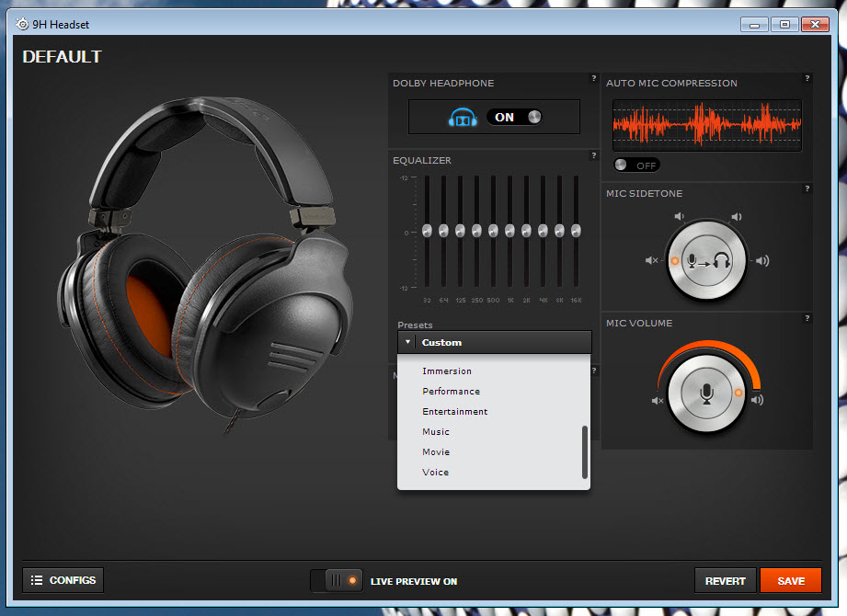Click the 125 Hz equalizer slider
This screenshot has width=847, height=616.
[x=460, y=231]
